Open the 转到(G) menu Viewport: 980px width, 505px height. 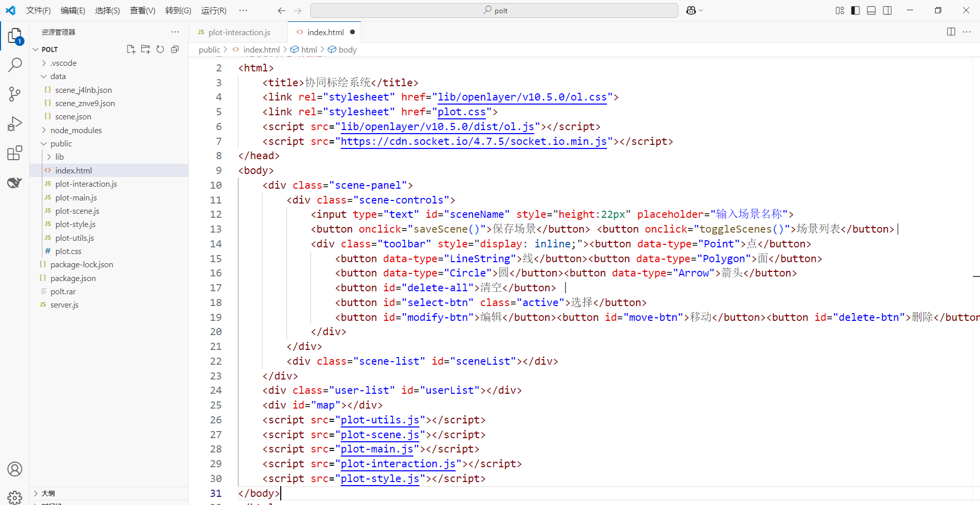click(x=178, y=10)
